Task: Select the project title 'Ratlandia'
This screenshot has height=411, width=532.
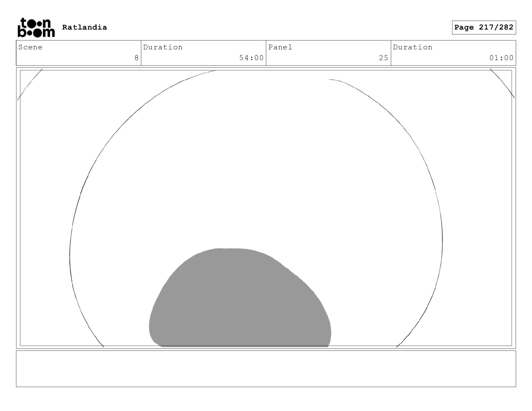Action: pos(85,27)
